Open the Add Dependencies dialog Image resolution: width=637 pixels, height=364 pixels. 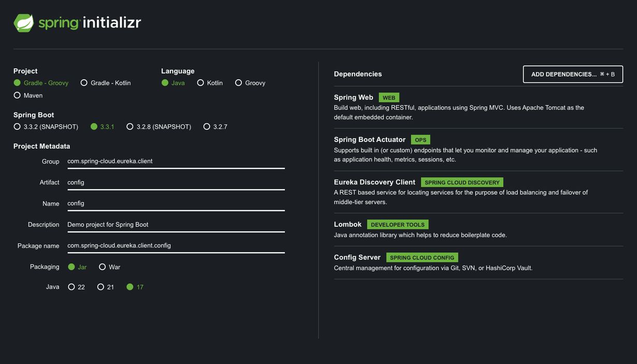573,74
